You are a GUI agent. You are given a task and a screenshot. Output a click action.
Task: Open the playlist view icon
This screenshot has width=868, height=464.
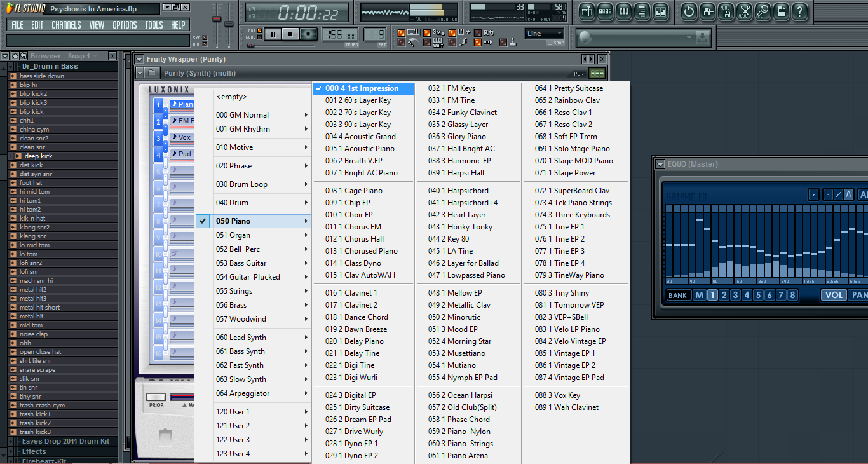click(587, 11)
